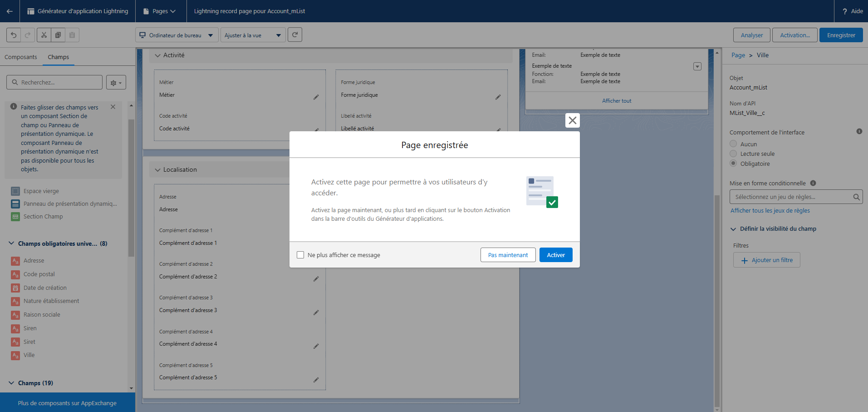Click the Activer button
Viewport: 868px width, 412px height.
pos(556,255)
